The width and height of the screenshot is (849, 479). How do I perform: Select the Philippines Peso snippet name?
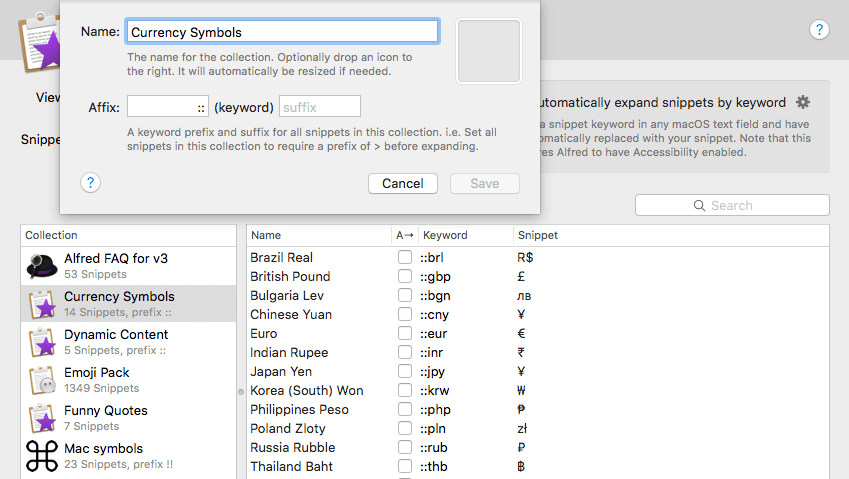(x=299, y=410)
